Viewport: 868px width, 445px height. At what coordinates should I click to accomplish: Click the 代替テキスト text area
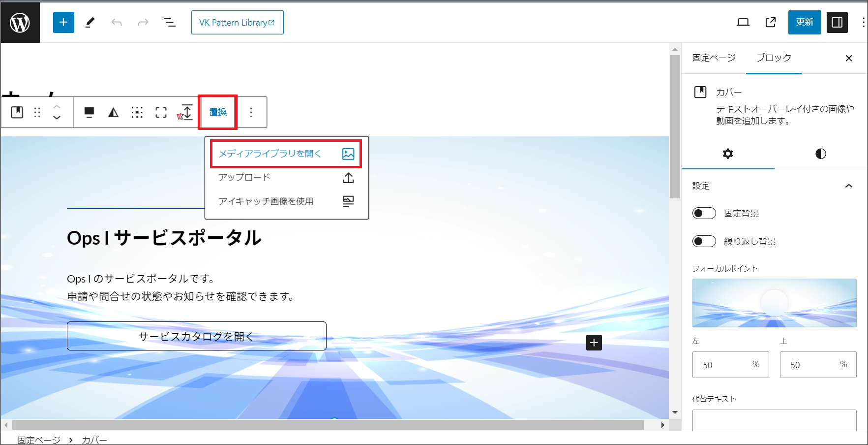[x=775, y=421]
